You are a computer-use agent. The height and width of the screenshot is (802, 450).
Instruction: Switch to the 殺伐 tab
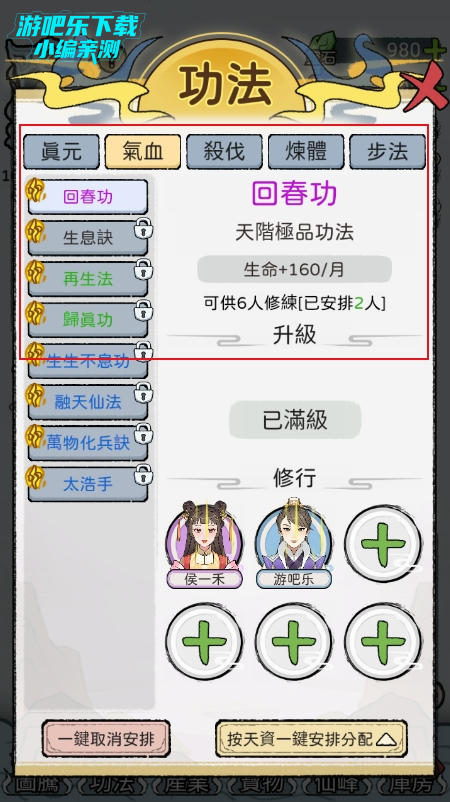[224, 152]
